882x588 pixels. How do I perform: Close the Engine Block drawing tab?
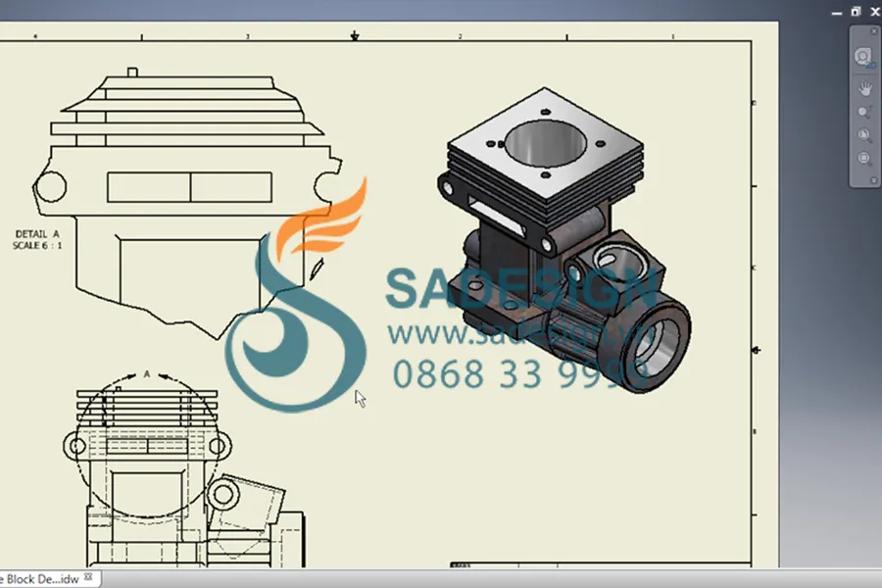[88, 578]
